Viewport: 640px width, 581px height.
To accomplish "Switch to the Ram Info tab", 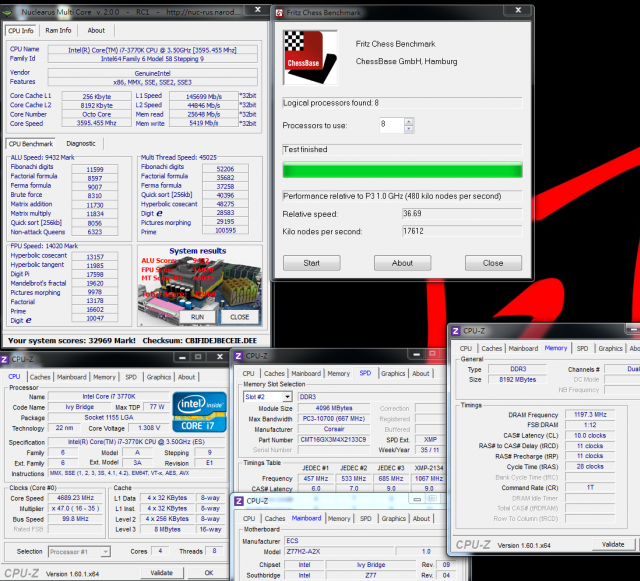I will click(x=58, y=31).
